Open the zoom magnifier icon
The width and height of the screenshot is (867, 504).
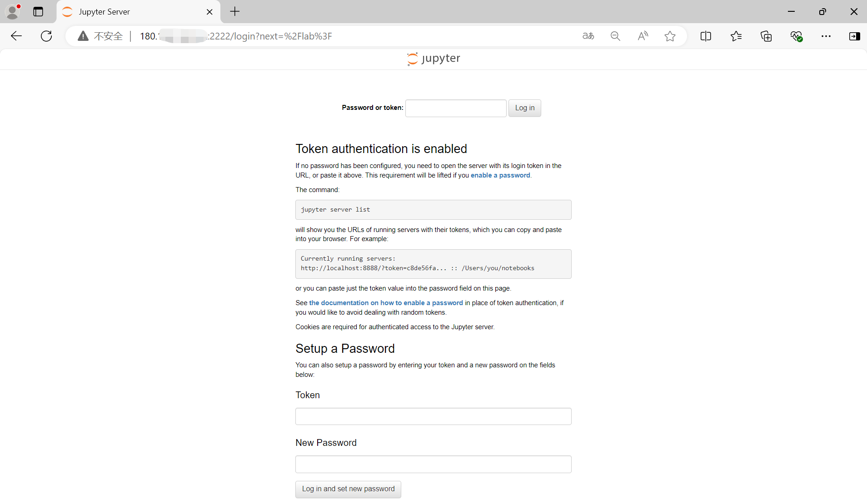[x=615, y=36]
